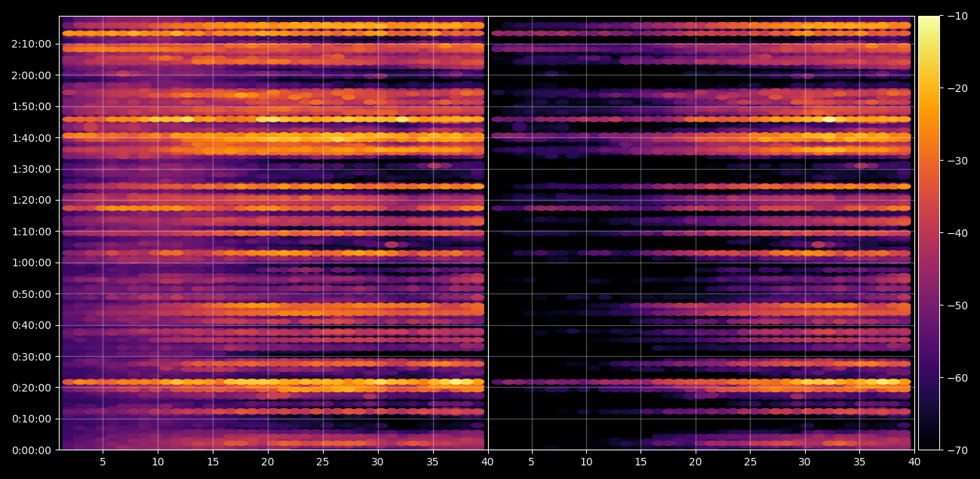Click x-axis tick 30 under right heatmap
980x479 pixels.
pyautogui.click(x=805, y=462)
